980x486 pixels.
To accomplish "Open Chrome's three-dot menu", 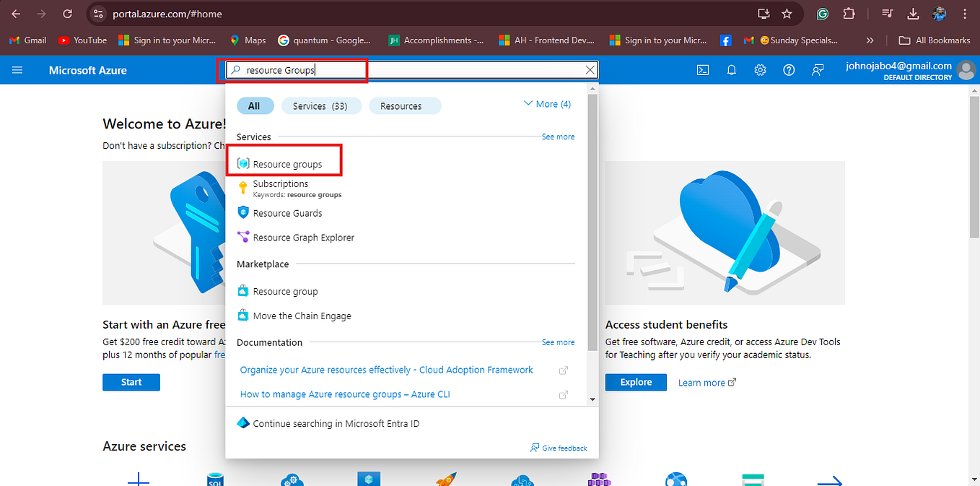I will [x=965, y=14].
